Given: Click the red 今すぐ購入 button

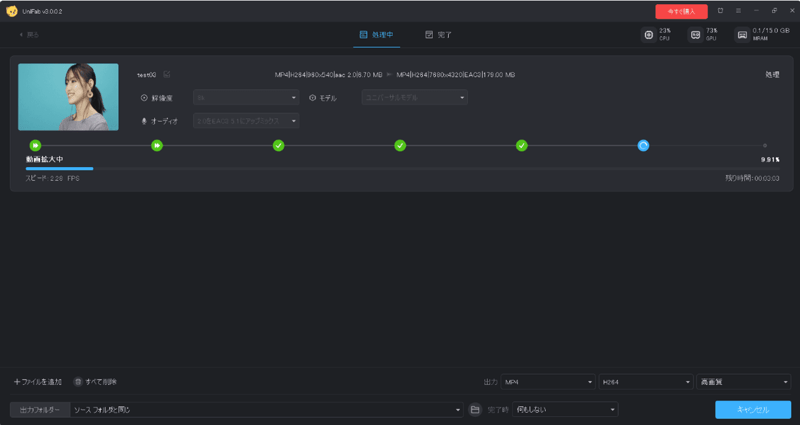Looking at the screenshot, I should coord(681,10).
